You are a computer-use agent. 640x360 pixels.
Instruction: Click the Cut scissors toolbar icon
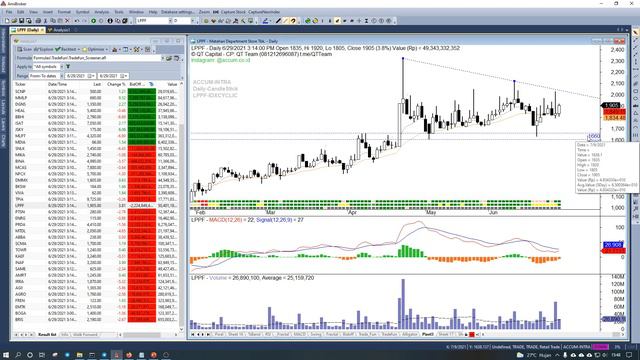click(x=45, y=21)
